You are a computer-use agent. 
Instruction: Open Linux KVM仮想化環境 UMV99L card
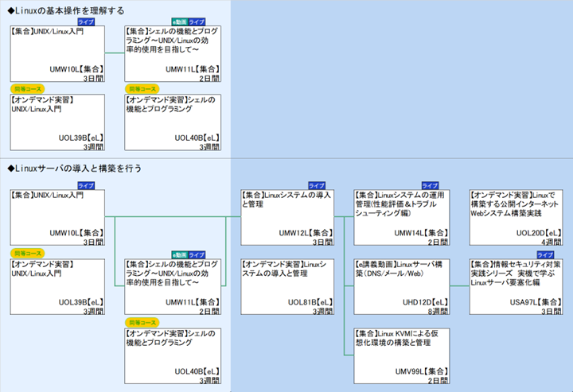[x=402, y=356]
